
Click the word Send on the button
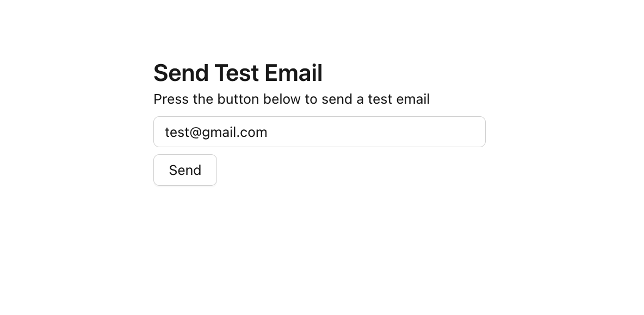tap(185, 171)
